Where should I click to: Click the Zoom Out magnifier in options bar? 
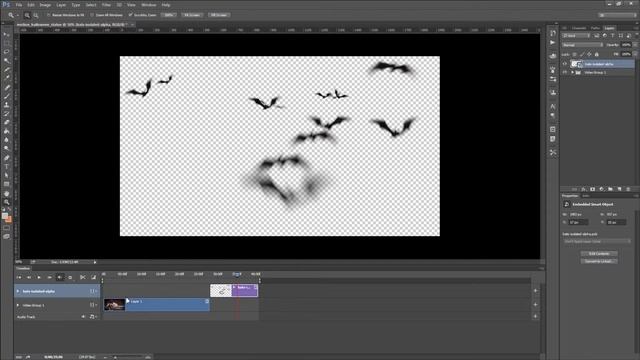point(36,15)
